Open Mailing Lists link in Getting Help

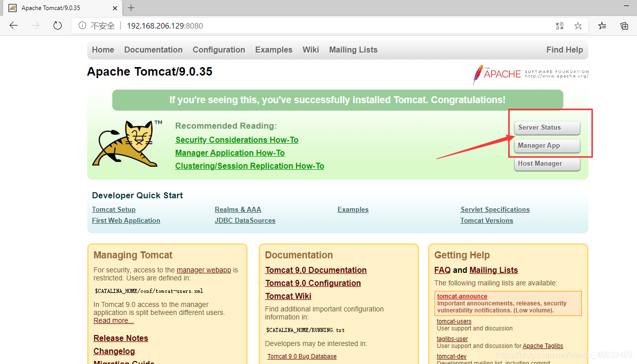pyautogui.click(x=494, y=270)
